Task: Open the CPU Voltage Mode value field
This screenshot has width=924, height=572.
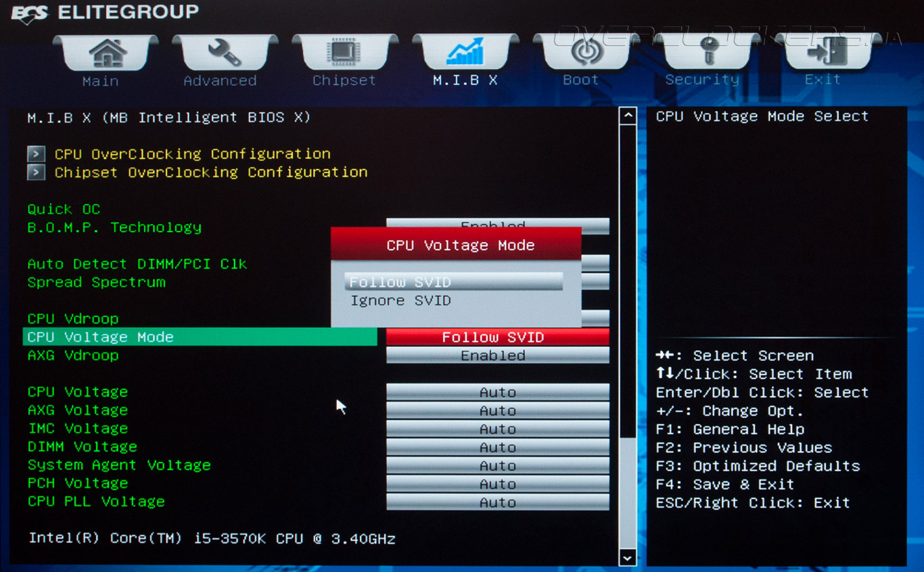Action: click(x=497, y=337)
